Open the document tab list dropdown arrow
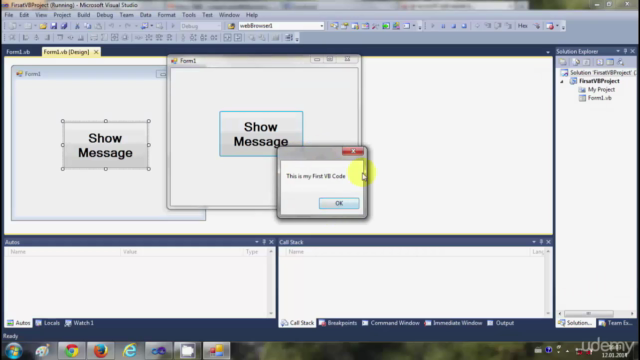The image size is (640, 360). tap(548, 52)
